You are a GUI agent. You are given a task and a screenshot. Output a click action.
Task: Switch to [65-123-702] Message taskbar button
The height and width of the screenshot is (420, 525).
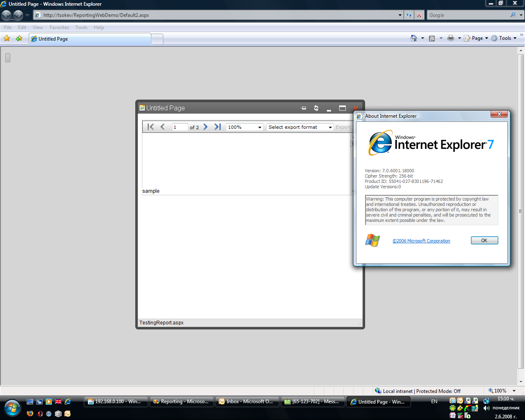(x=313, y=402)
